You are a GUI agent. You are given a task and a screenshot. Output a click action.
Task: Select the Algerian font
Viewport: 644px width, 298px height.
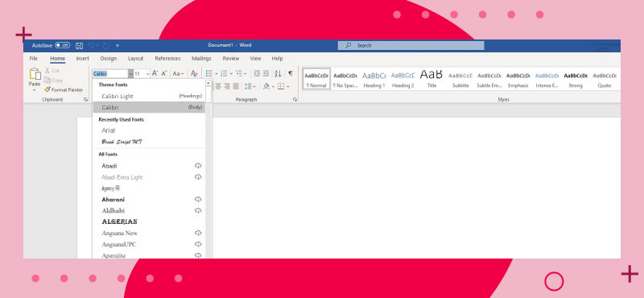pos(149,221)
